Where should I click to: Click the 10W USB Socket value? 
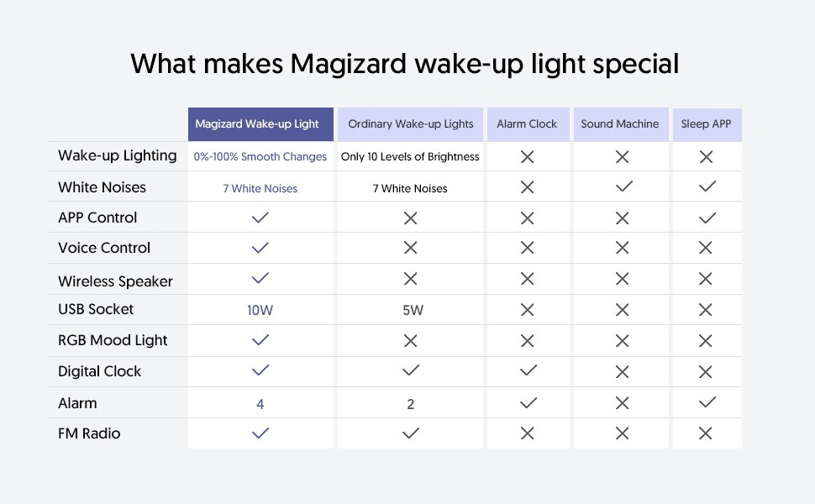pos(260,310)
